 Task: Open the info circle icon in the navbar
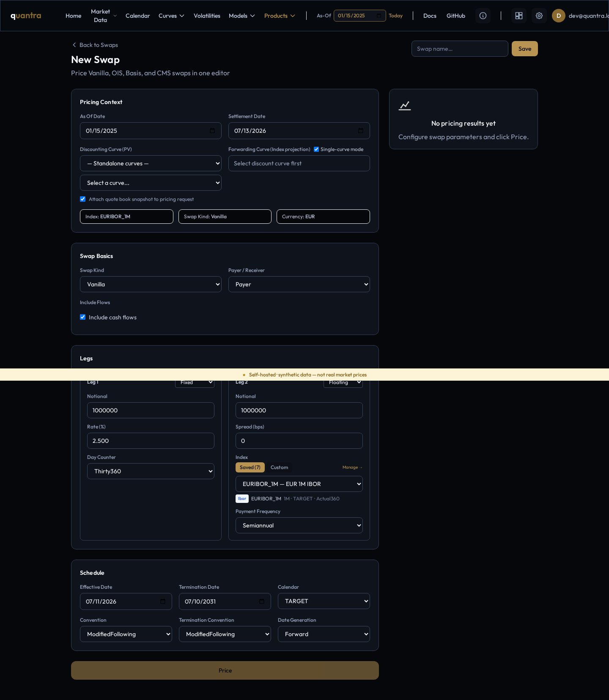point(483,16)
